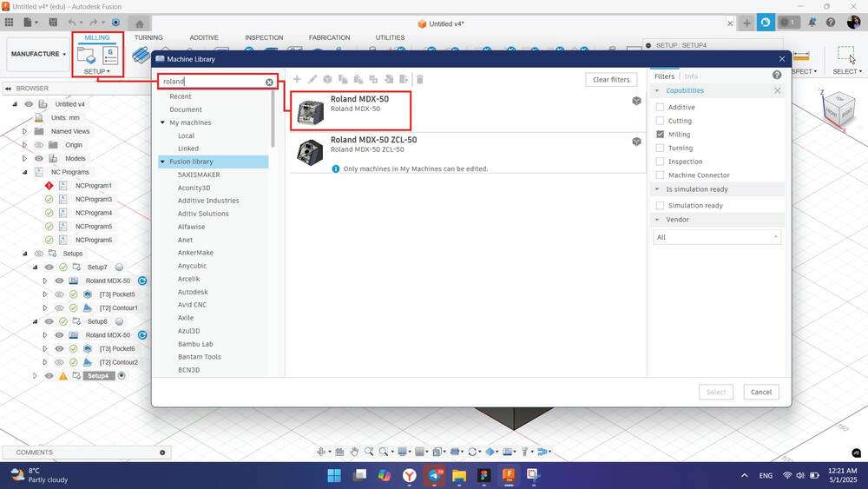Screen dimensions: 868x489
Task: Expand the Setup4 browser node
Action: click(x=35, y=376)
